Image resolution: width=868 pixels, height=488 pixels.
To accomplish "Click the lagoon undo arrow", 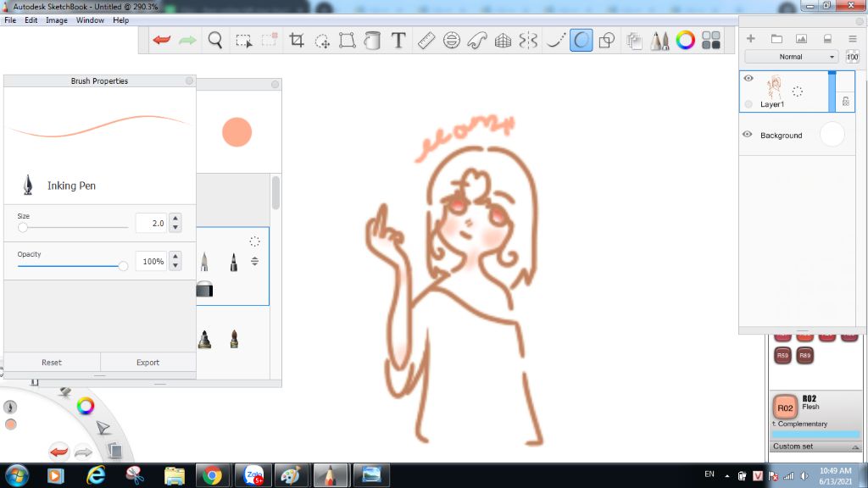I will [58, 452].
